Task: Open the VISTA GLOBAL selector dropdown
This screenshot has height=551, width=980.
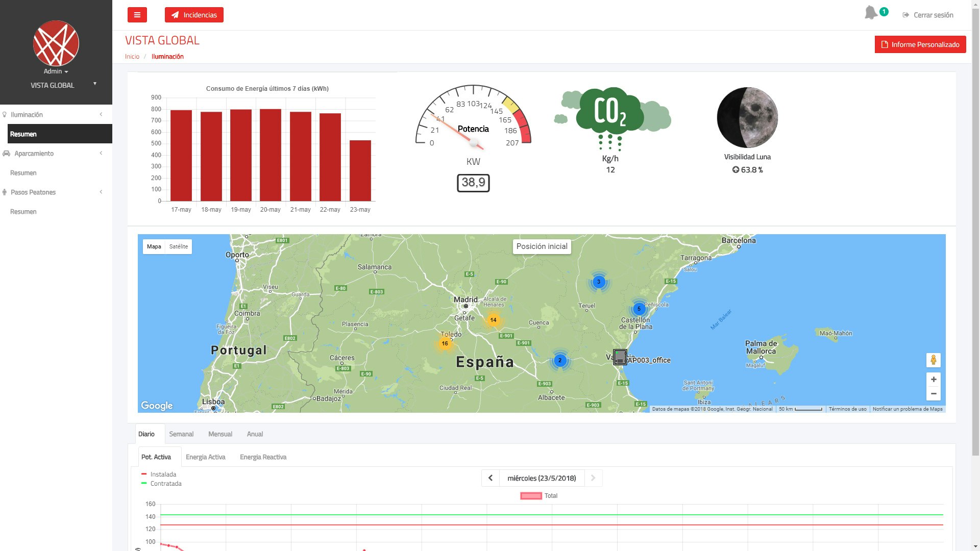Action: click(94, 84)
